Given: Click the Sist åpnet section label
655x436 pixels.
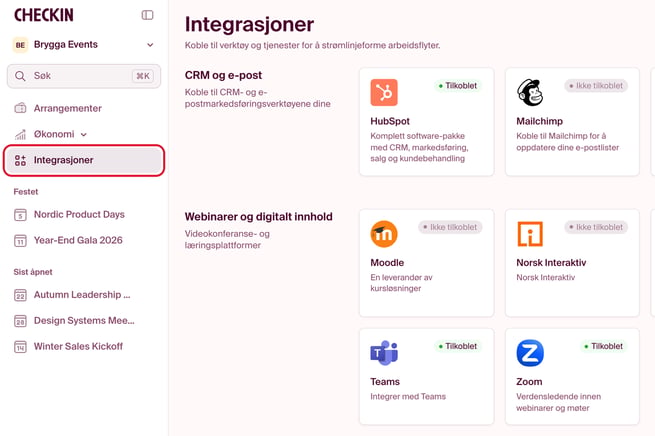Looking at the screenshot, I should (33, 272).
